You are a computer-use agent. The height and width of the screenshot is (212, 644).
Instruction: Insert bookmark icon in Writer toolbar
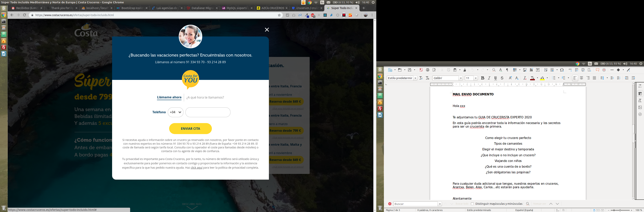coord(590,70)
